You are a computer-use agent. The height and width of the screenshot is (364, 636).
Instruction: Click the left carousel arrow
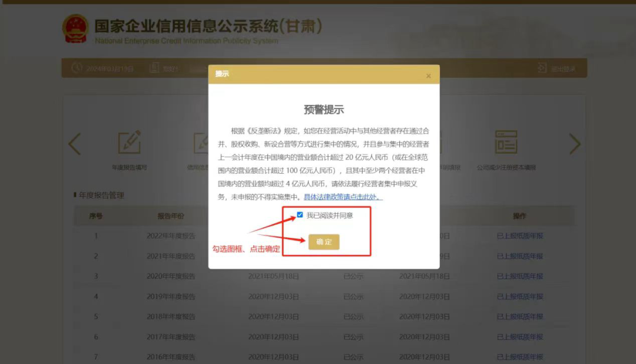[75, 144]
